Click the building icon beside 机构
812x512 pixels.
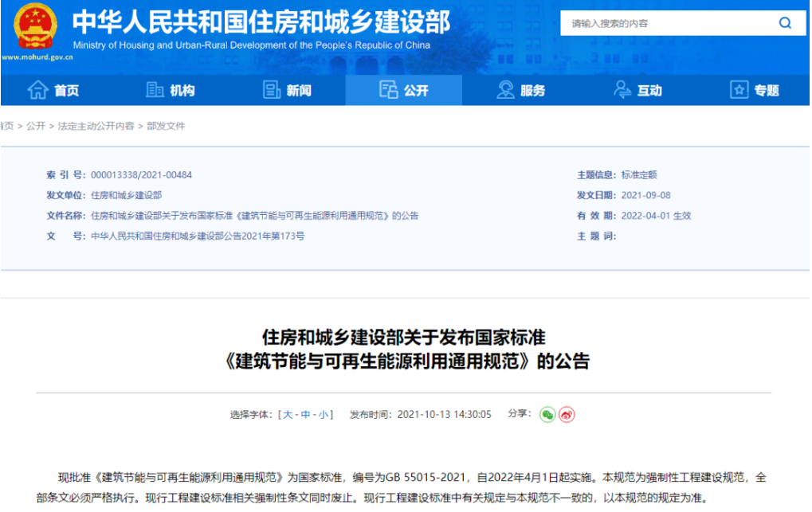pos(155,90)
